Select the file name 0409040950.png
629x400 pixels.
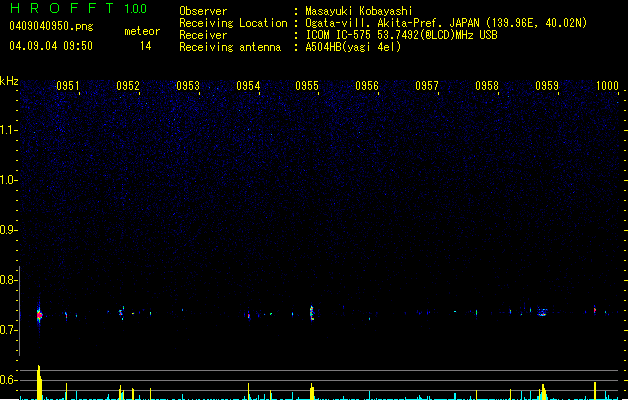[x=51, y=26]
